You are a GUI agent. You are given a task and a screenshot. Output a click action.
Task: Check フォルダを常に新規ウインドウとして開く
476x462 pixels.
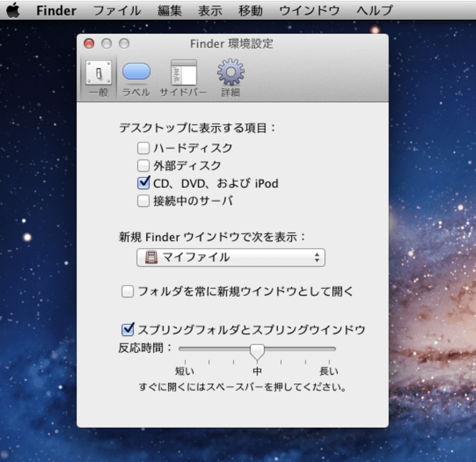127,292
